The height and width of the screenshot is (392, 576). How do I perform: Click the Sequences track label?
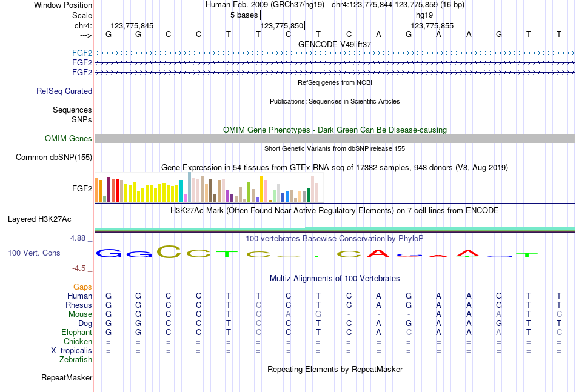pyautogui.click(x=72, y=110)
